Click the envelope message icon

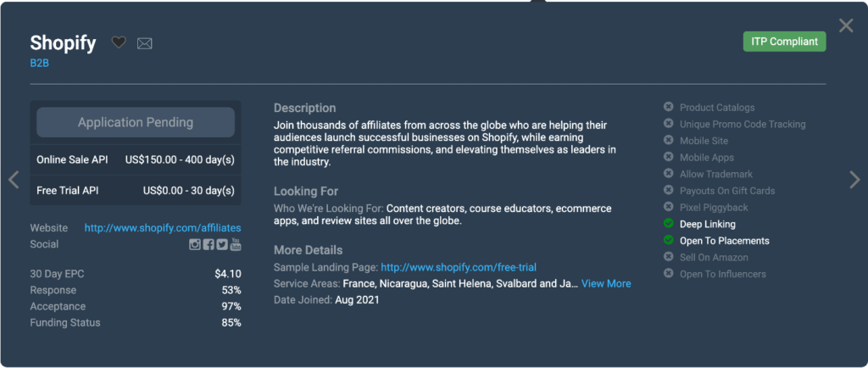[144, 43]
